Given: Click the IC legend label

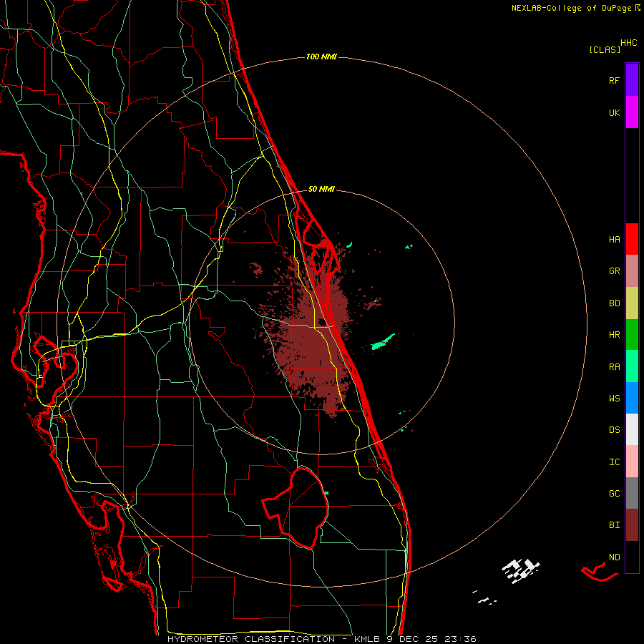Looking at the screenshot, I should (x=614, y=462).
